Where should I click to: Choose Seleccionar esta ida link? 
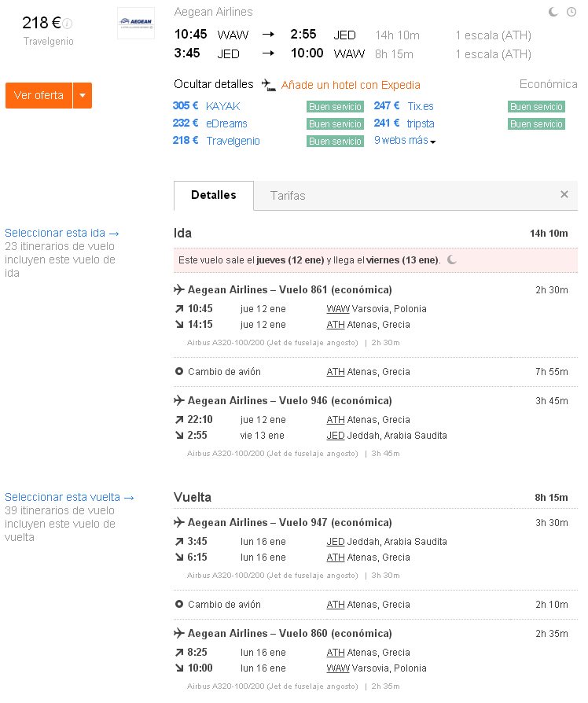click(62, 233)
